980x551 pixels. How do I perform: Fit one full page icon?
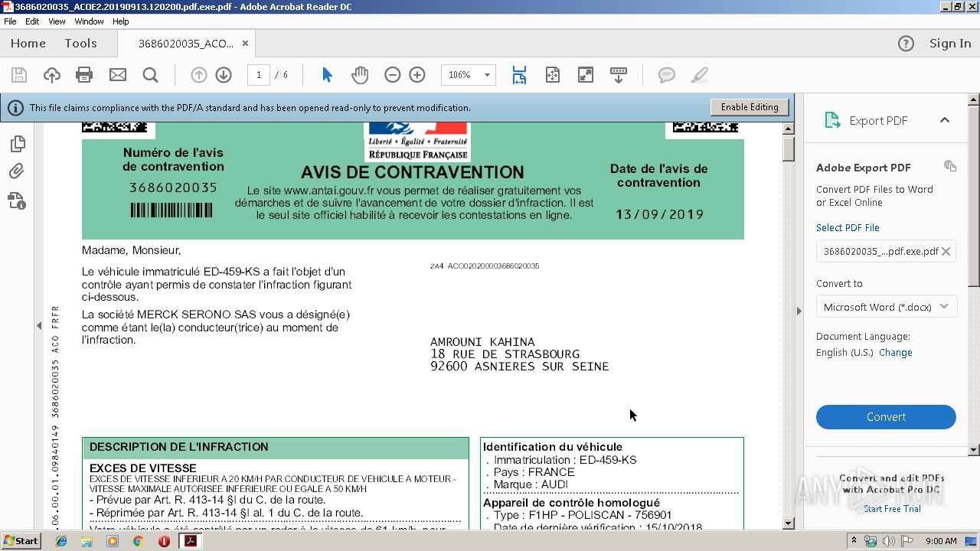click(x=553, y=75)
